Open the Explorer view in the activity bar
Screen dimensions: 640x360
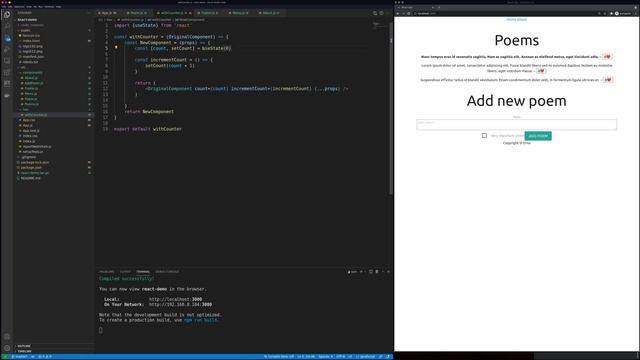click(7, 15)
